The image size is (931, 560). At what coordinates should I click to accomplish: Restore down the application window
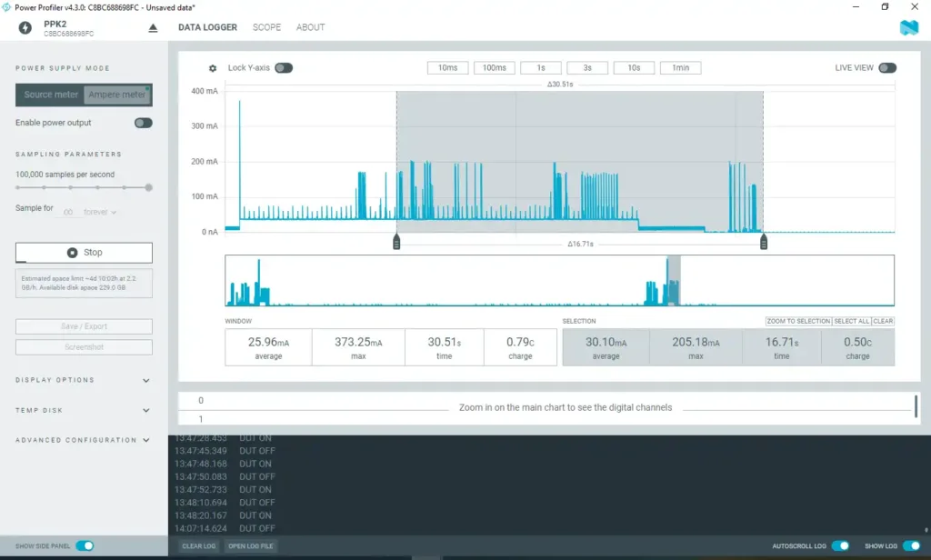click(x=885, y=6)
